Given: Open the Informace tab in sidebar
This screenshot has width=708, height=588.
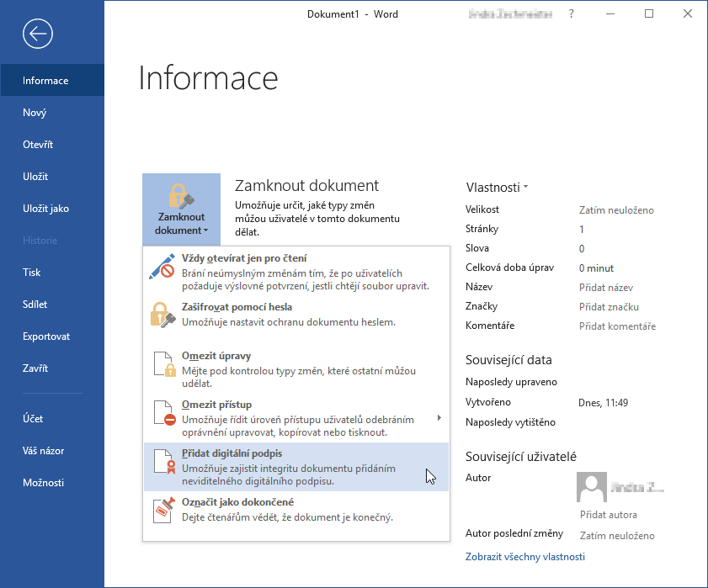Looking at the screenshot, I should point(52,80).
